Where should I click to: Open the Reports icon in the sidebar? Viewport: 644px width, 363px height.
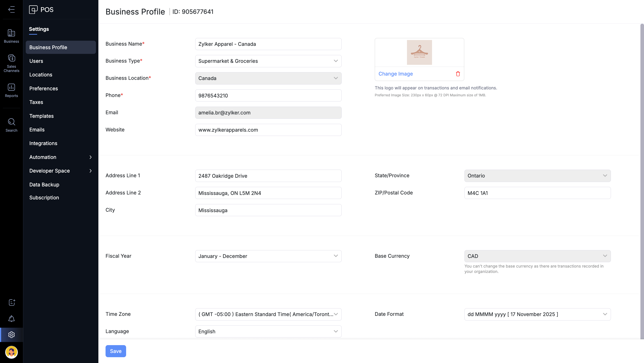[11, 90]
